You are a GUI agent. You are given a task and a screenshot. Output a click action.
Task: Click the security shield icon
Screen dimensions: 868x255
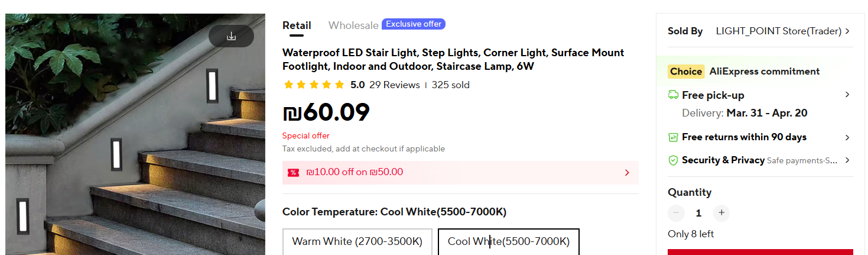[x=673, y=160]
